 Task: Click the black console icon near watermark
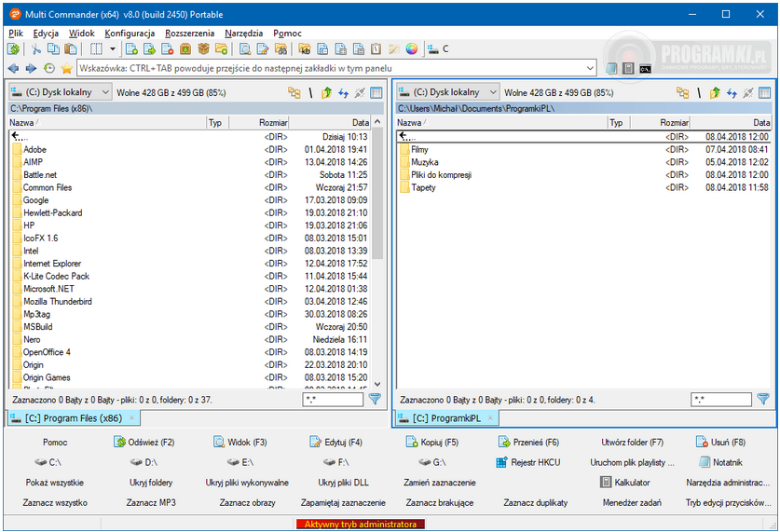tap(645, 69)
